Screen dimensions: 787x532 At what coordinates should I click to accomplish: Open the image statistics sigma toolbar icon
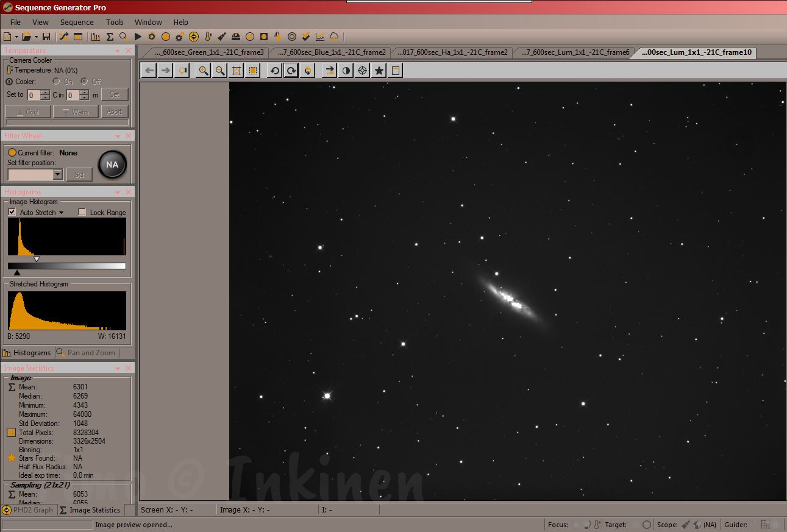[110, 37]
